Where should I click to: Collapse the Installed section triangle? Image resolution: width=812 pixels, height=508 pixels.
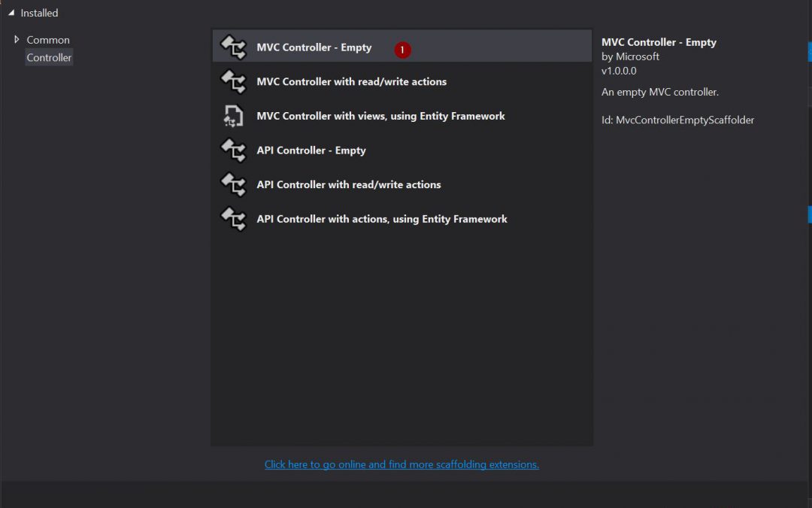pyautogui.click(x=11, y=13)
